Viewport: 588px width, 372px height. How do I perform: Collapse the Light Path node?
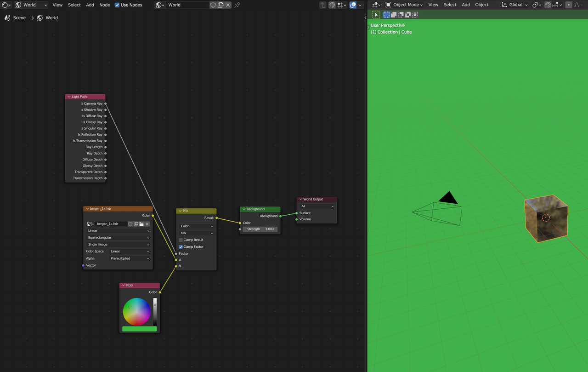[x=69, y=97]
